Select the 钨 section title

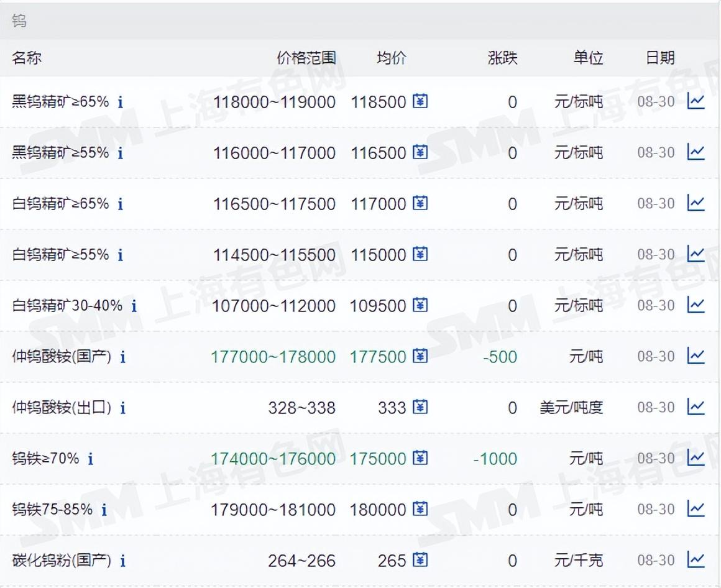tap(19, 21)
